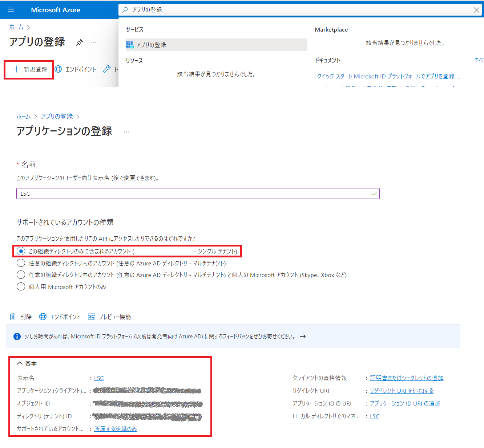Screen dimensions: 484x448
Task: Click the wrench troubleshooting icon
Action: click(107, 69)
